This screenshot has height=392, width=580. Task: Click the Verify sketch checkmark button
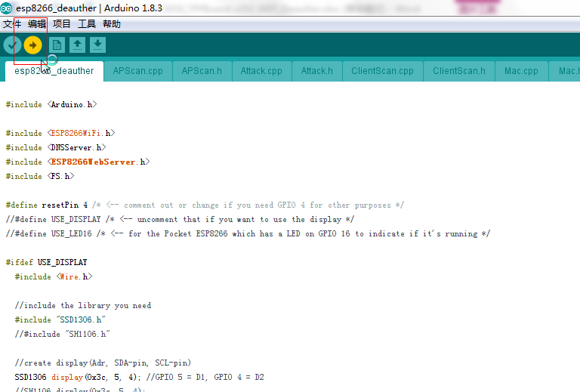coord(12,45)
